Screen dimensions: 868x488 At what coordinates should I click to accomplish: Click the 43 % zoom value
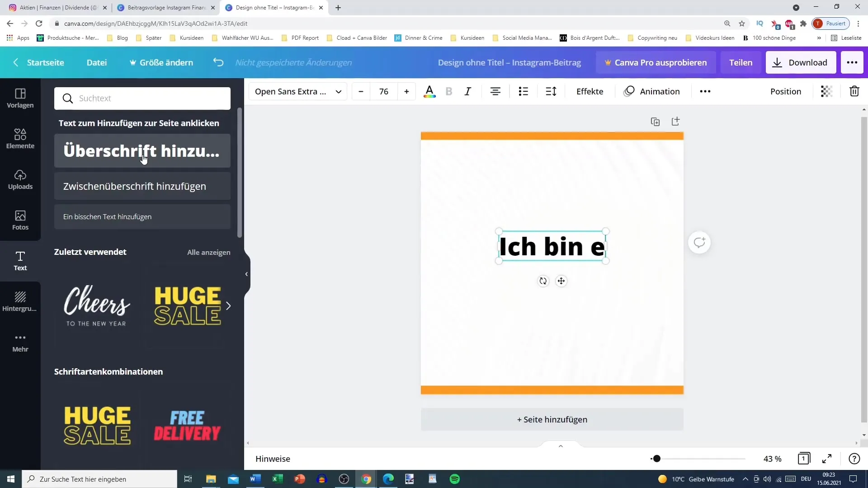(x=772, y=459)
